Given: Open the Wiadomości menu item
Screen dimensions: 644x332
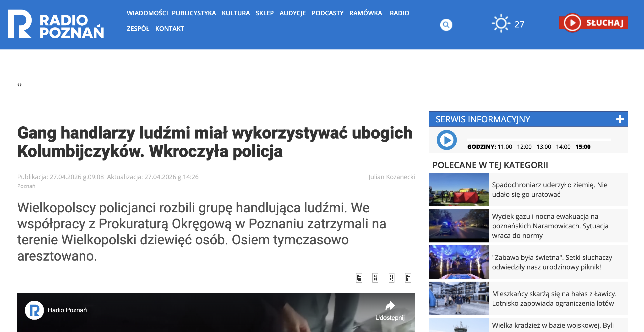Looking at the screenshot, I should pos(147,13).
